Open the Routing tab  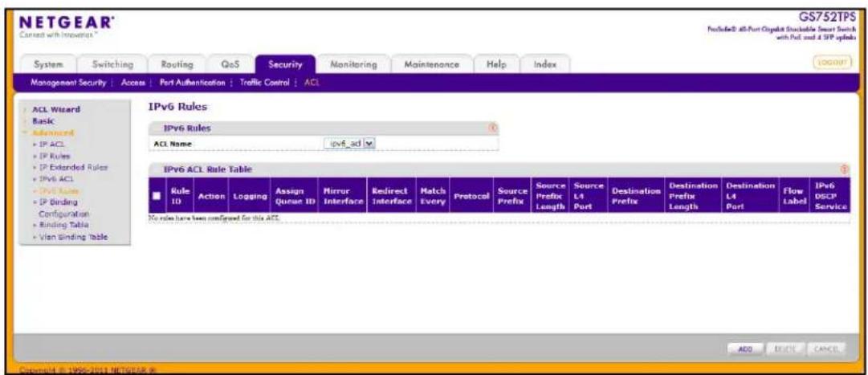pyautogui.click(x=177, y=64)
